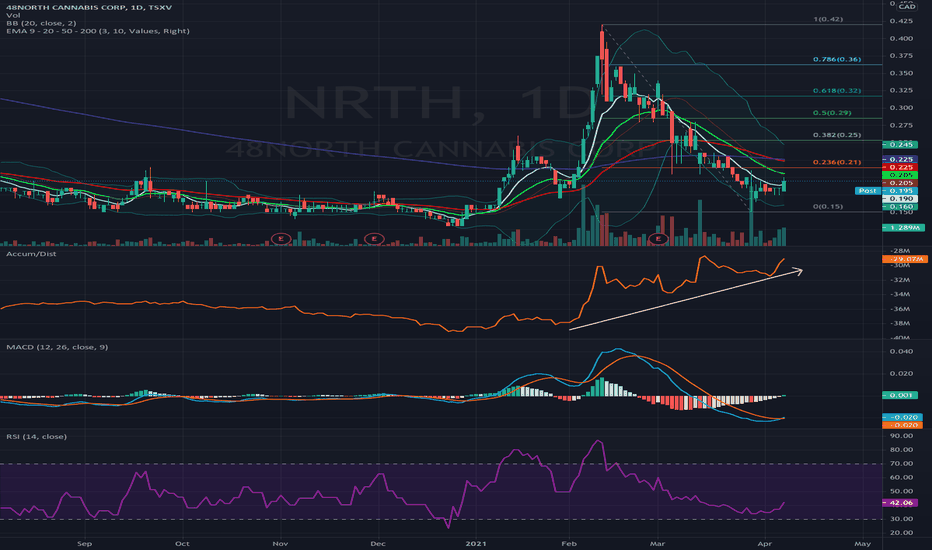Click the 0.001 MACD histogram value tag

tap(900, 395)
